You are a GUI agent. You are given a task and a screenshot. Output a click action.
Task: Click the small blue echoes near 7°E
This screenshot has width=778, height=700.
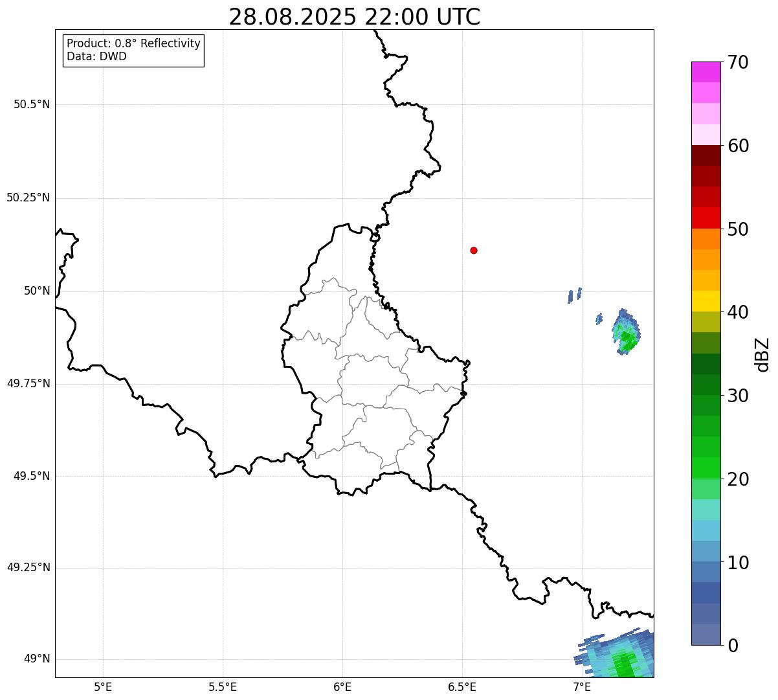tap(575, 295)
